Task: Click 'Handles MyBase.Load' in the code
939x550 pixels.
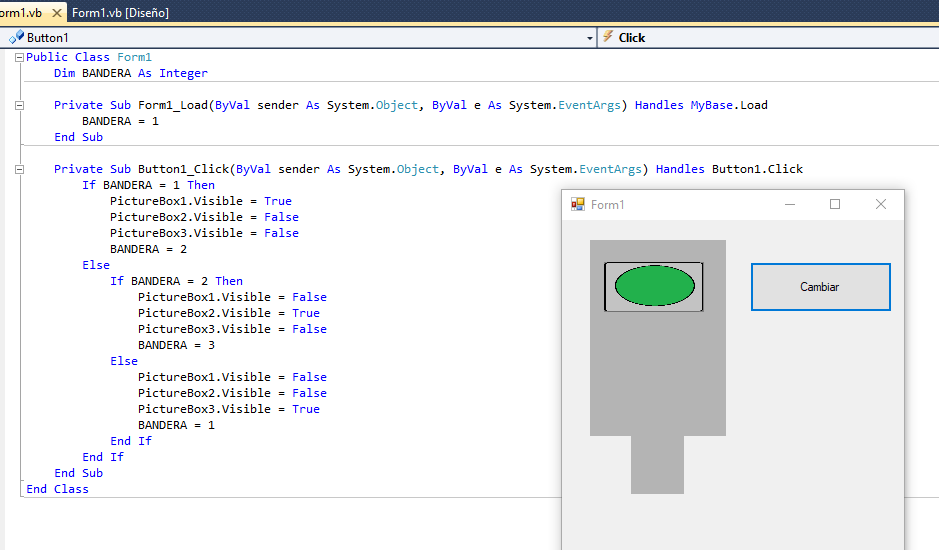Action: (x=701, y=105)
